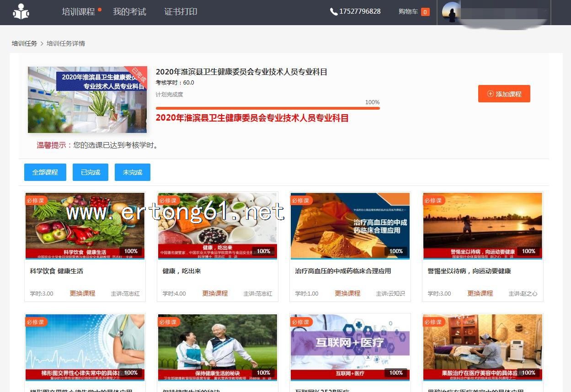The image size is (571, 392).
Task: Open the training task cover image
Action: click(x=87, y=100)
